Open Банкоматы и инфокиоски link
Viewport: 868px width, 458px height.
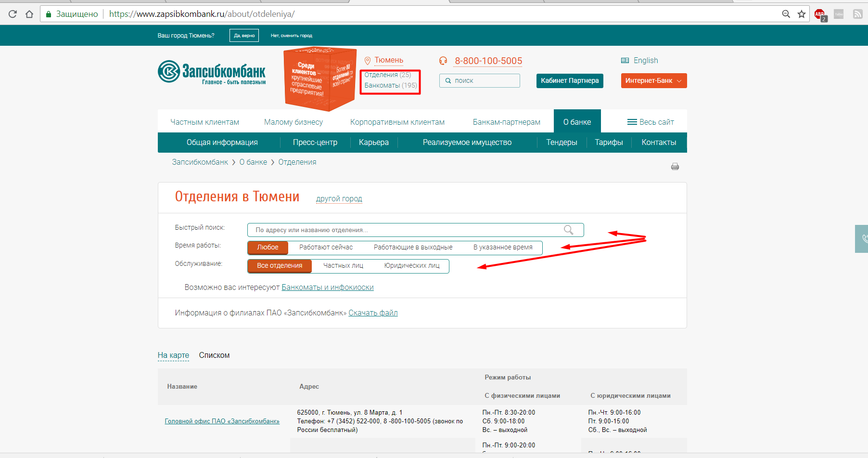coord(327,287)
